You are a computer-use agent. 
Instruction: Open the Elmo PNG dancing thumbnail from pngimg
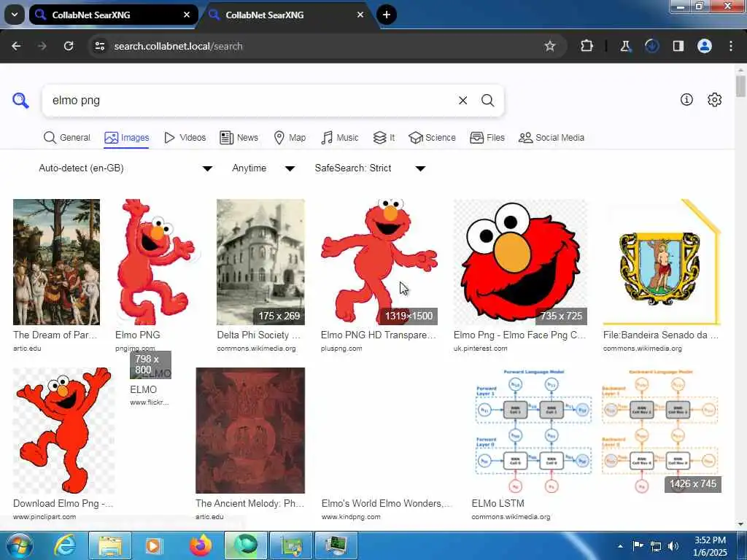156,262
